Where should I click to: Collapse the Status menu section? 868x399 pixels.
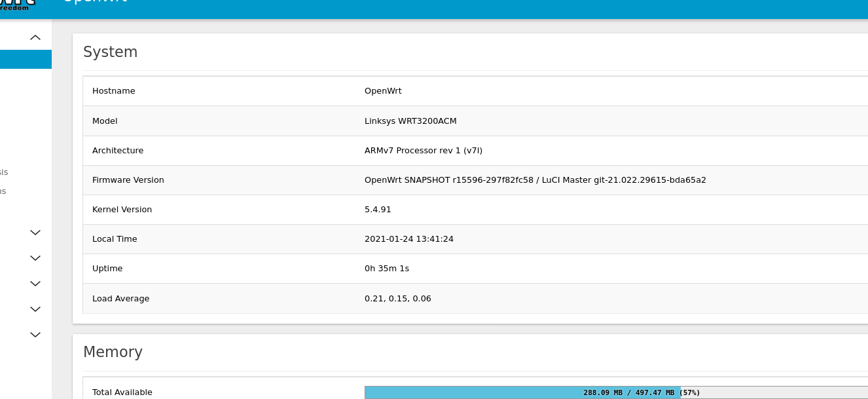(35, 37)
